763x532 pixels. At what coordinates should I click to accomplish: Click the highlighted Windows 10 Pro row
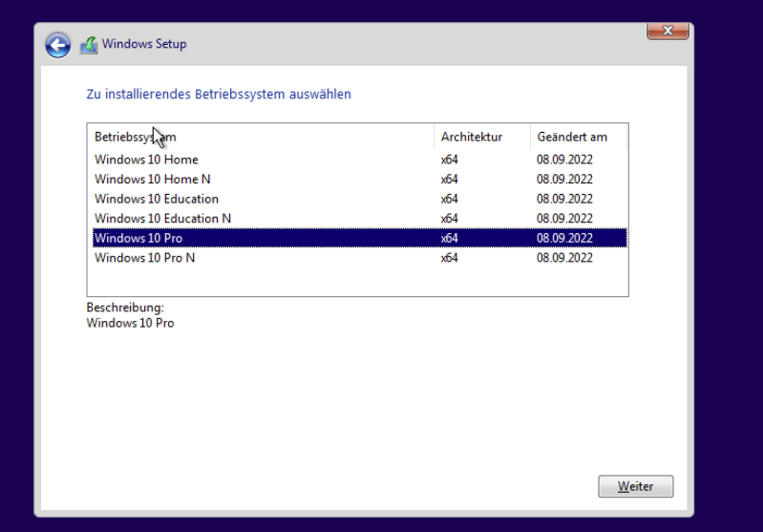click(x=360, y=238)
